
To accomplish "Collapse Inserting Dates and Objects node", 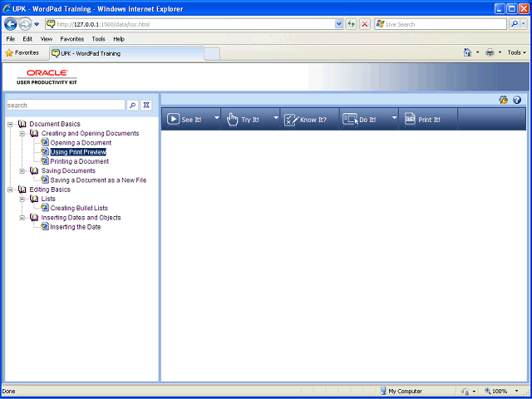I will pyautogui.click(x=22, y=218).
